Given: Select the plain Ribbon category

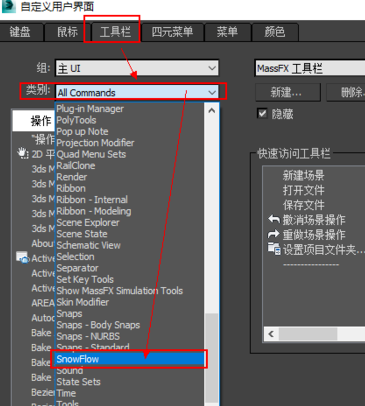Looking at the screenshot, I should pos(71,188).
